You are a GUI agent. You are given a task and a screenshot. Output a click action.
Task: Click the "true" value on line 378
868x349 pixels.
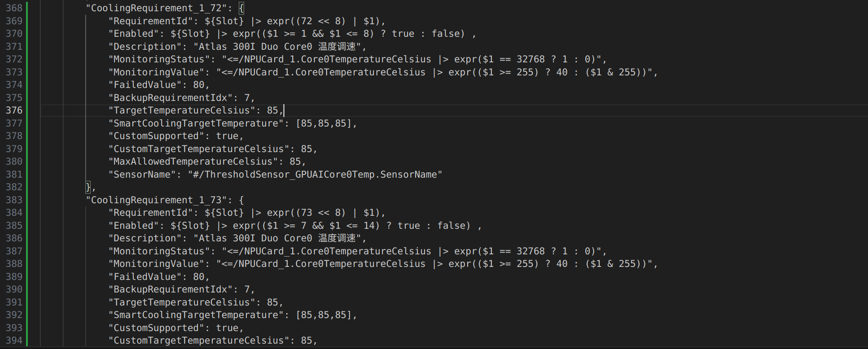click(x=227, y=136)
